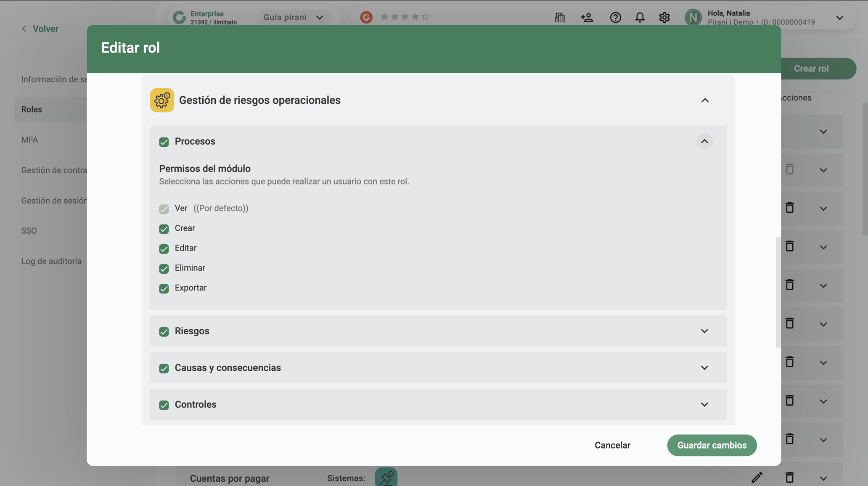
Task: Open Log de auditoría in the sidebar
Action: [x=51, y=261]
